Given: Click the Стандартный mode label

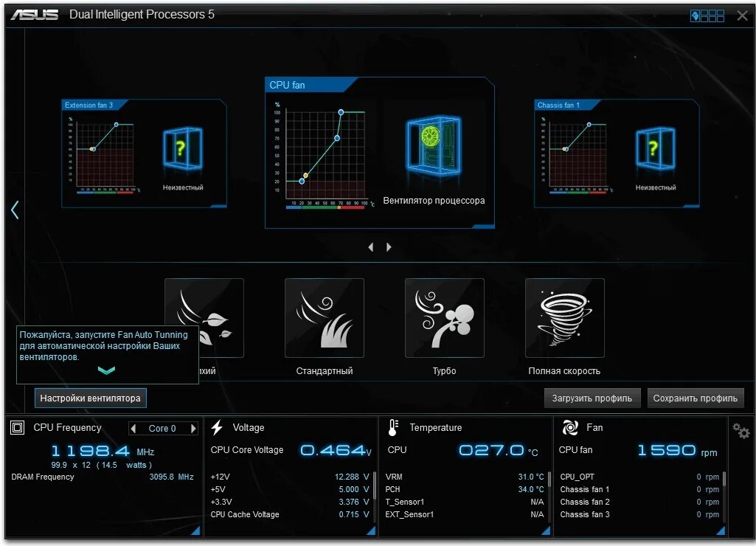Looking at the screenshot, I should (x=325, y=371).
